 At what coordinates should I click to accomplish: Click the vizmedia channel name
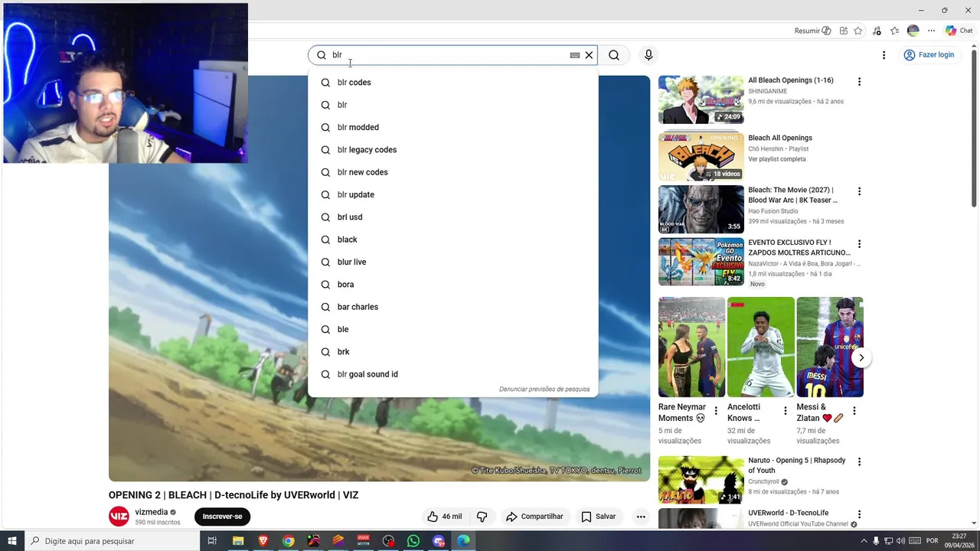coord(152,512)
